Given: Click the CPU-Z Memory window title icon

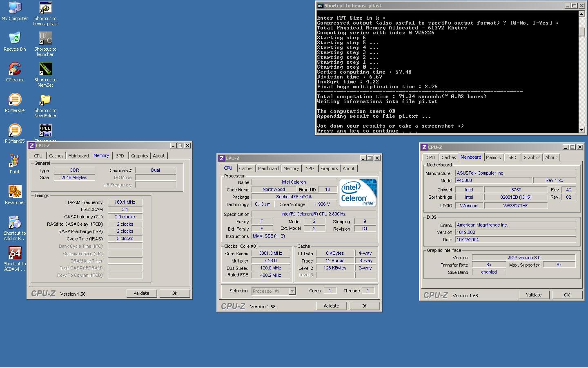Looking at the screenshot, I should [x=32, y=146].
